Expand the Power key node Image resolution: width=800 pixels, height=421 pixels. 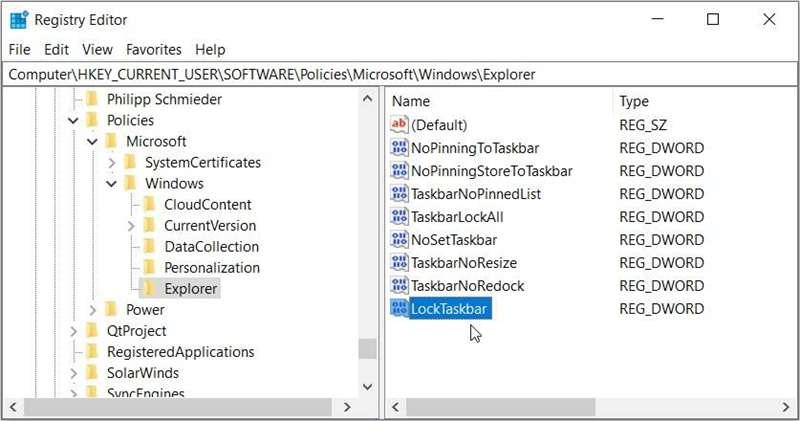[93, 310]
